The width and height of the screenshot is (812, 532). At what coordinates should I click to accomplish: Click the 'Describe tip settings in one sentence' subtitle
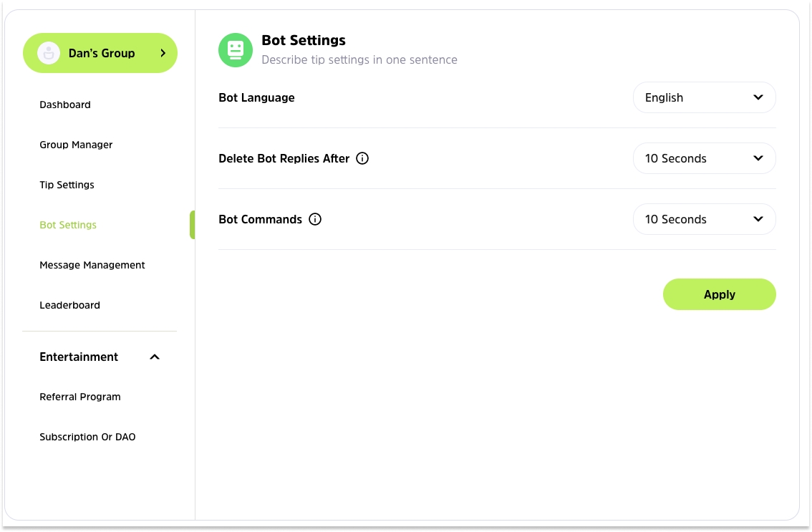(x=359, y=59)
